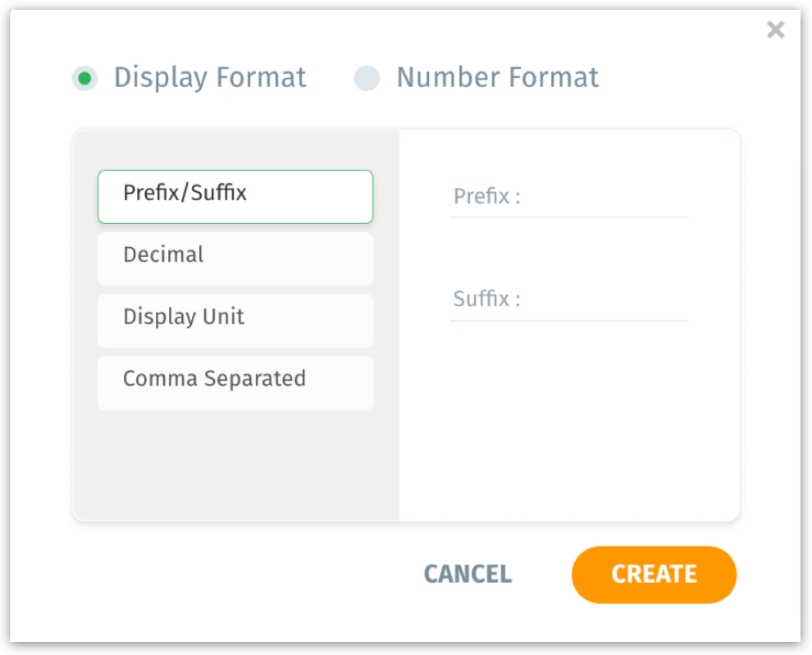
Task: Click the grey circle beside Number Format
Action: coord(367,79)
